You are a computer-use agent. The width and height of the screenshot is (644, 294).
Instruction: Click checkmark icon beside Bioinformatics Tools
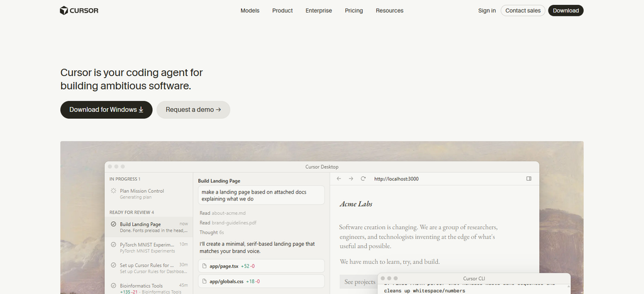(x=113, y=285)
